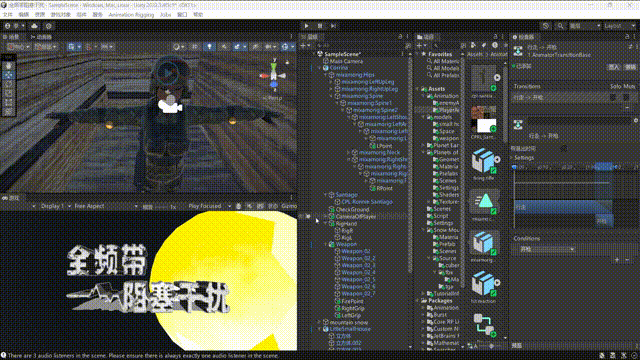640x360 pixels.
Task: Select the Rect tool in scene overlay
Action: 8,102
